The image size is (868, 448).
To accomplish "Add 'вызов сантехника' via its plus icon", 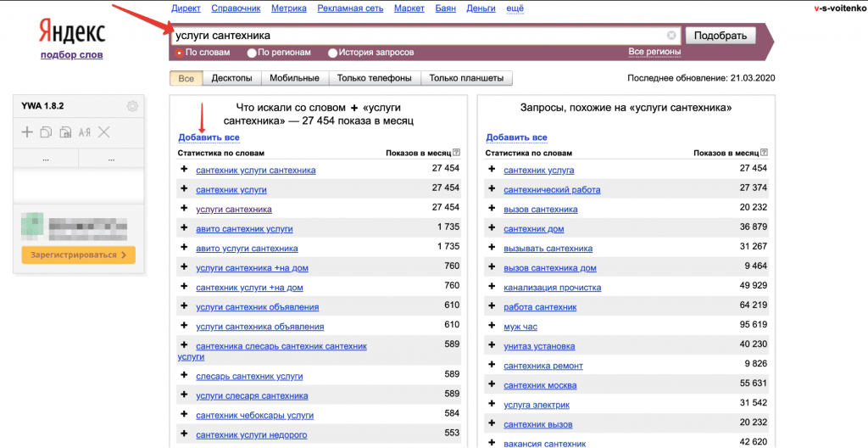I will click(492, 209).
